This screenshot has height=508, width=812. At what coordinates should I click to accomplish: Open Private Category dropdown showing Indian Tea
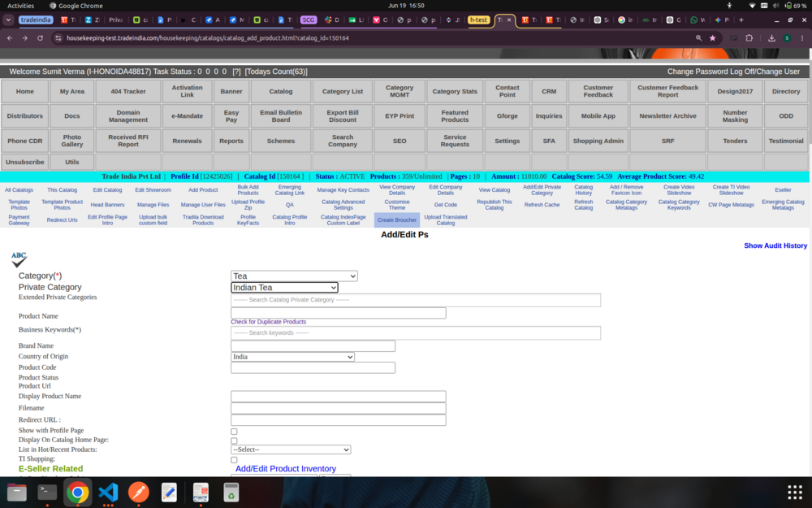[x=284, y=287]
